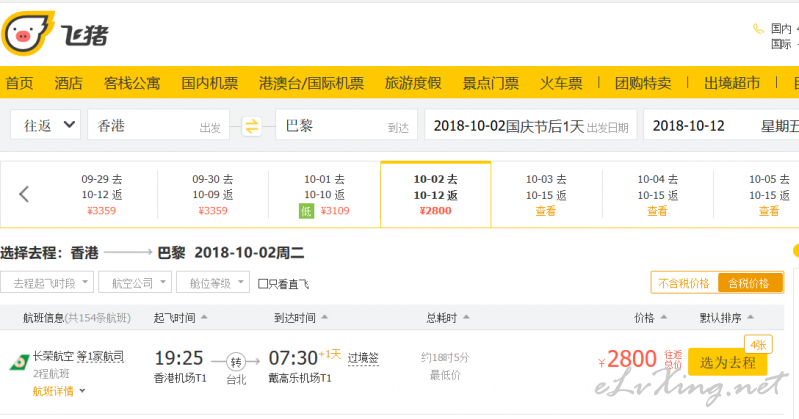This screenshot has width=799, height=419.
Task: Click the 转 transfer icon for 台北
Action: (x=236, y=362)
